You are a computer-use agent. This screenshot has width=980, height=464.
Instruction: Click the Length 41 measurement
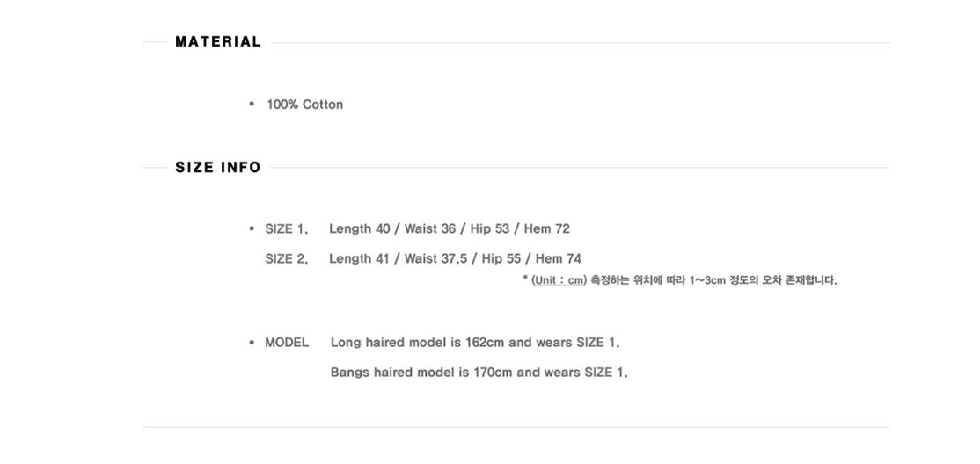click(360, 258)
